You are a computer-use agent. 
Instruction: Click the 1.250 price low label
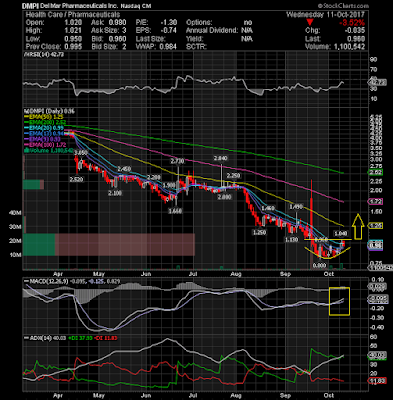pyautogui.click(x=259, y=232)
